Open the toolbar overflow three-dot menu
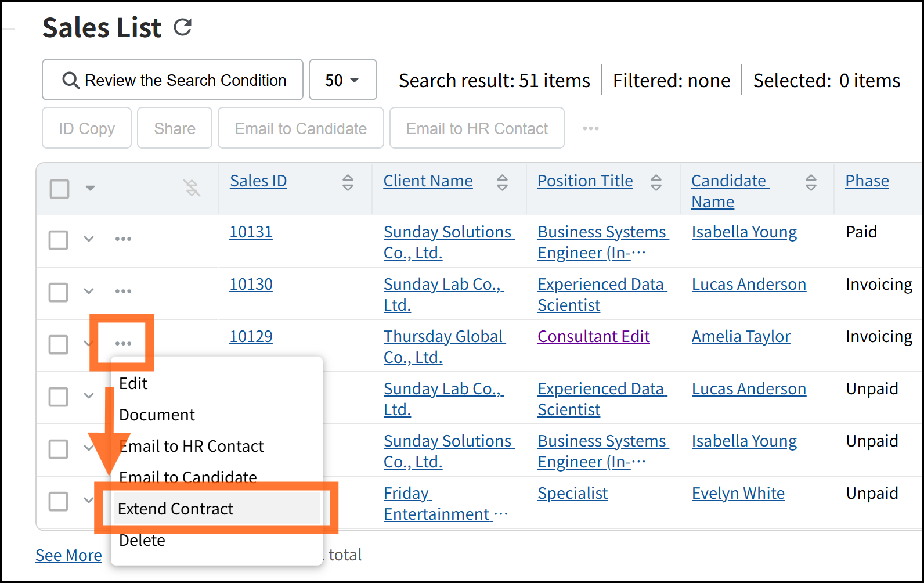The image size is (924, 583). (x=590, y=128)
